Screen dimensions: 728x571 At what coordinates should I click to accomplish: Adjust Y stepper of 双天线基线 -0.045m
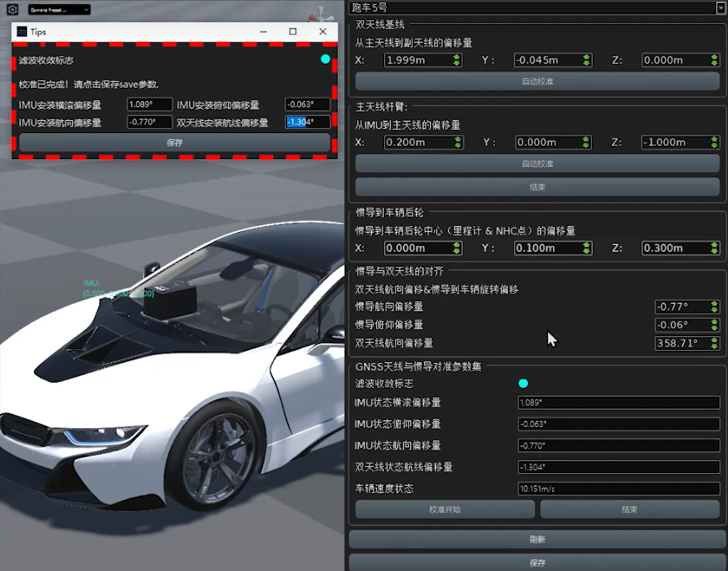[586, 60]
